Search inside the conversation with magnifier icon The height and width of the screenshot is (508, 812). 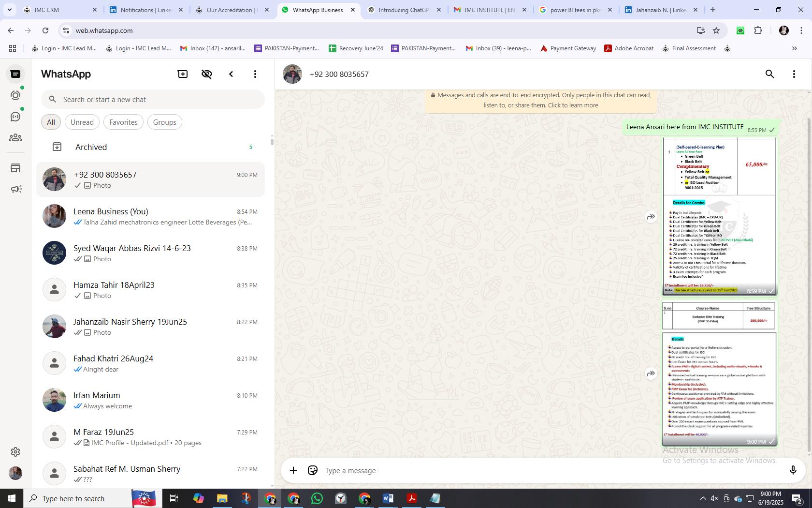click(770, 74)
